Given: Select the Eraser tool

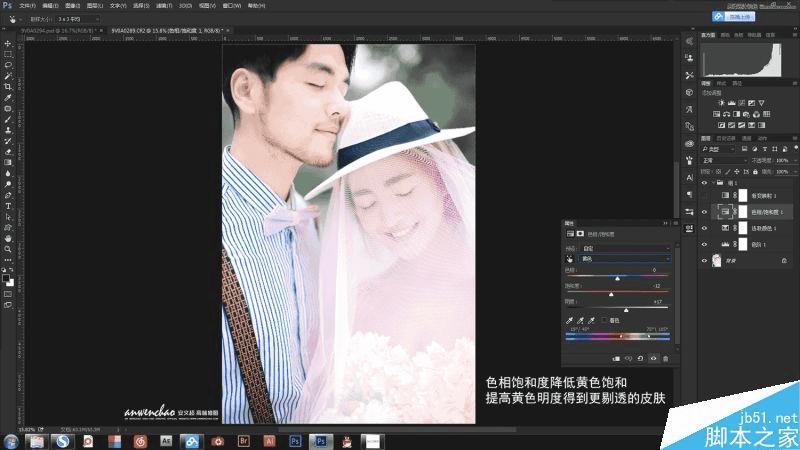Looking at the screenshot, I should 8,151.
